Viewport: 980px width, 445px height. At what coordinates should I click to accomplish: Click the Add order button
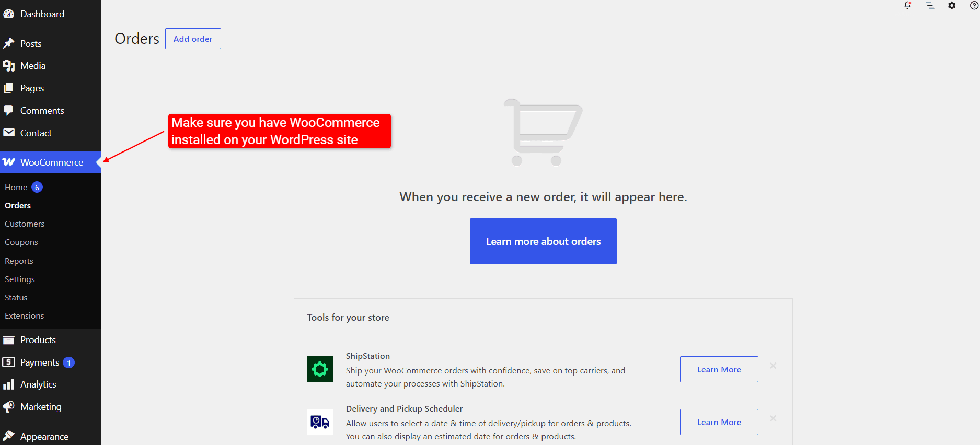pyautogui.click(x=193, y=39)
